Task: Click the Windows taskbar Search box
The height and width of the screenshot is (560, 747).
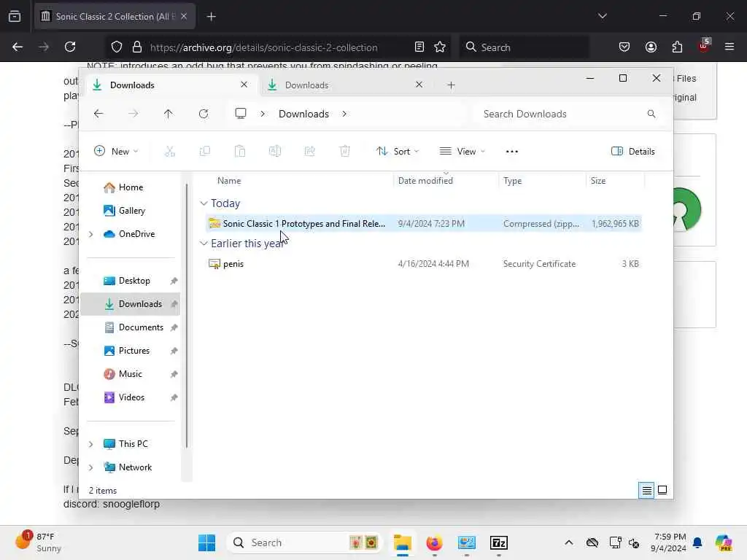Action: (x=305, y=542)
